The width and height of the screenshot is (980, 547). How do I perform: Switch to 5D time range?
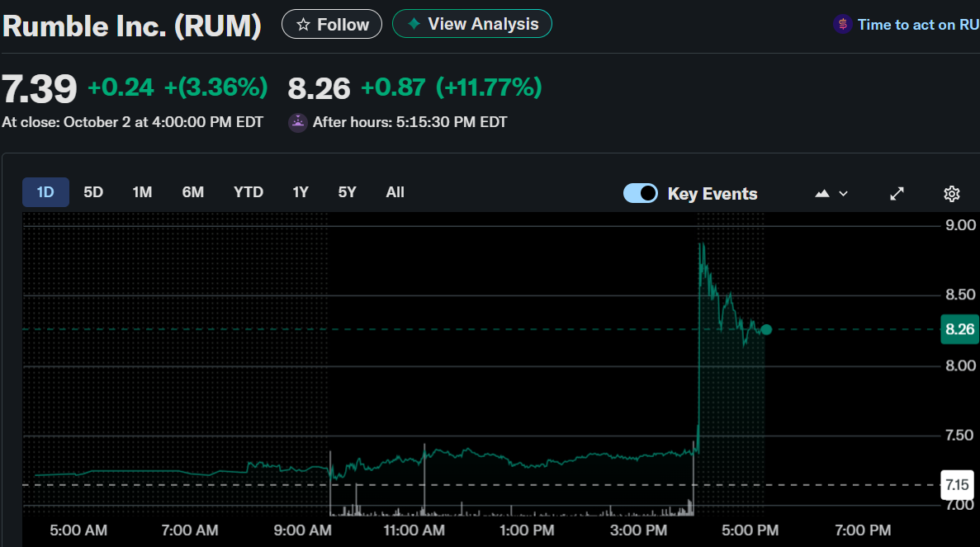[x=93, y=192]
